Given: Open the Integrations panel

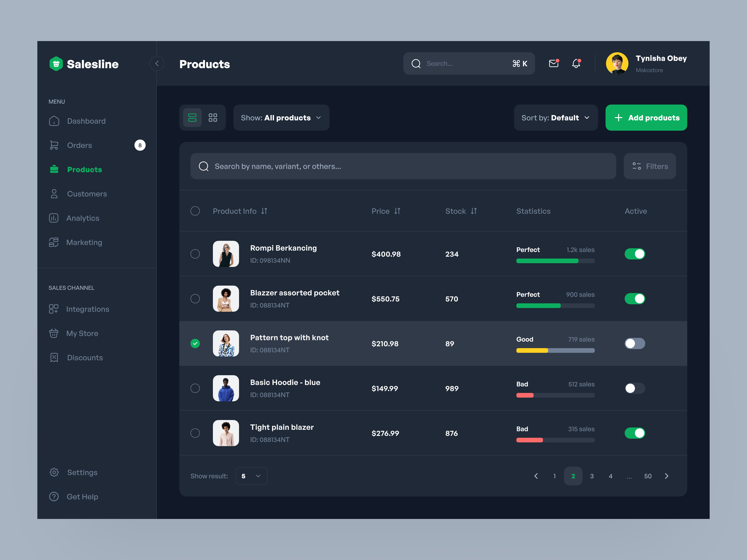Looking at the screenshot, I should click(x=88, y=309).
